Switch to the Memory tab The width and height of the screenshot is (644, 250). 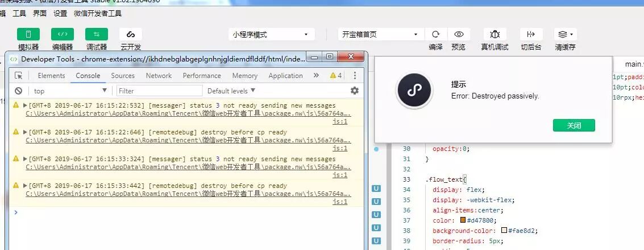(x=245, y=76)
